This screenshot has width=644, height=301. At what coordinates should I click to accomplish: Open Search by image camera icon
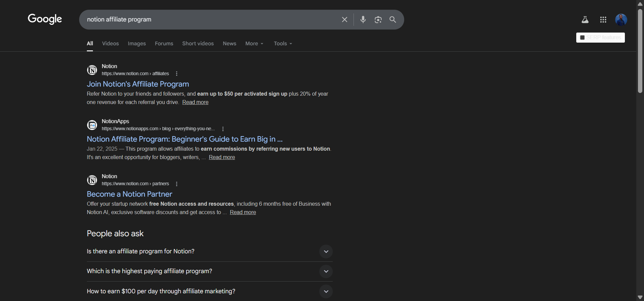pyautogui.click(x=378, y=19)
